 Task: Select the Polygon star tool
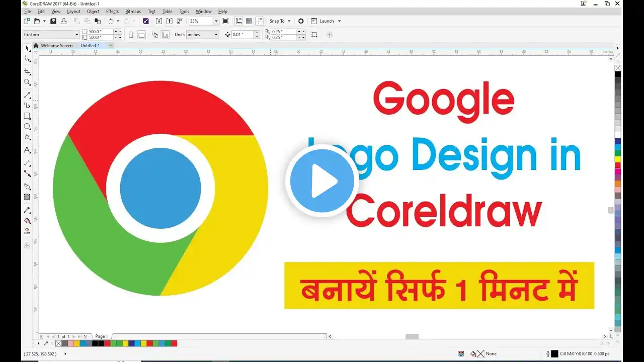tap(27, 137)
